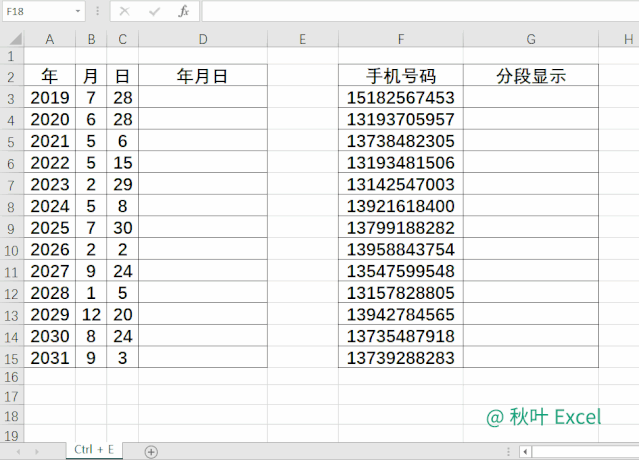Click the 年 header cell
This screenshot has width=639, height=460.
tap(50, 76)
